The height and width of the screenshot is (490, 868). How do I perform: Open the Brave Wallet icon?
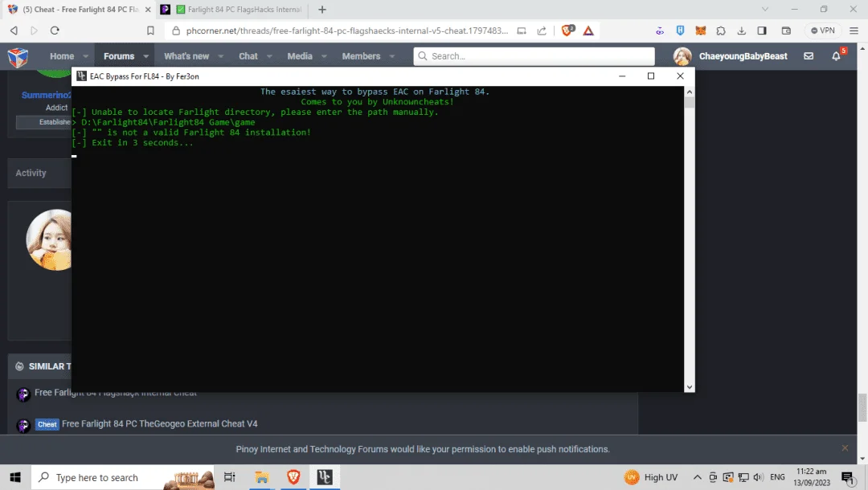pos(785,31)
